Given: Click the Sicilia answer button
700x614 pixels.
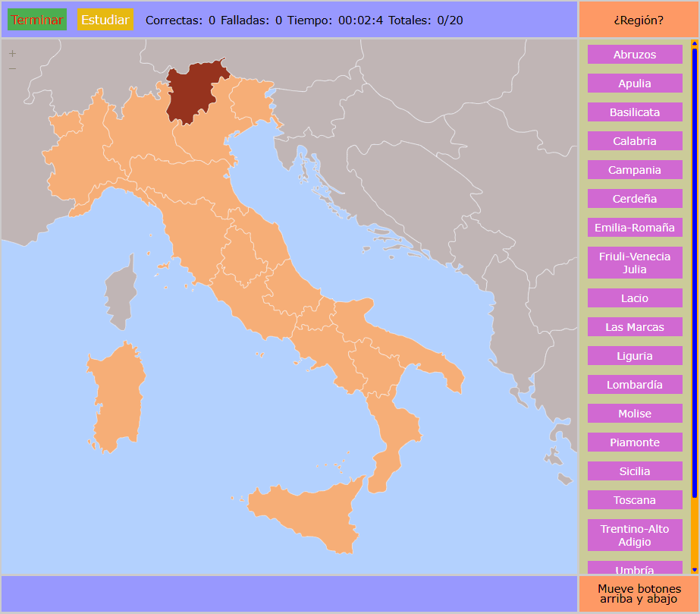Looking at the screenshot, I should tap(635, 471).
